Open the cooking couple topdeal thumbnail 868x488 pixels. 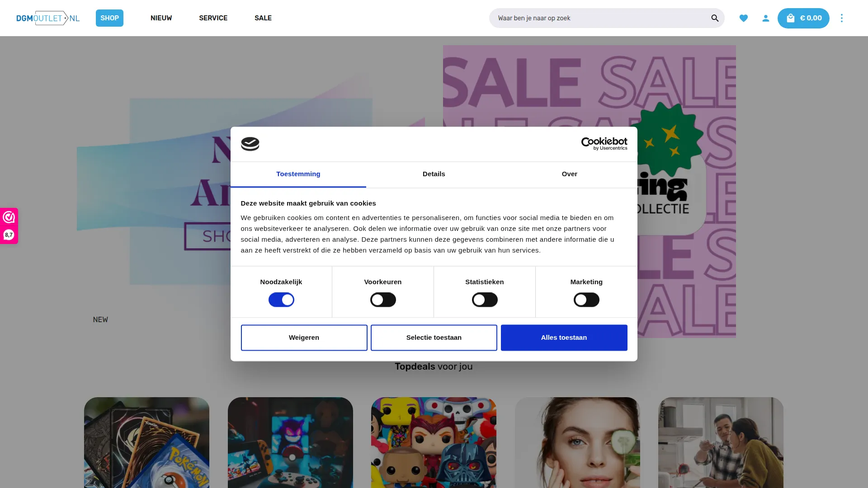pyautogui.click(x=721, y=442)
